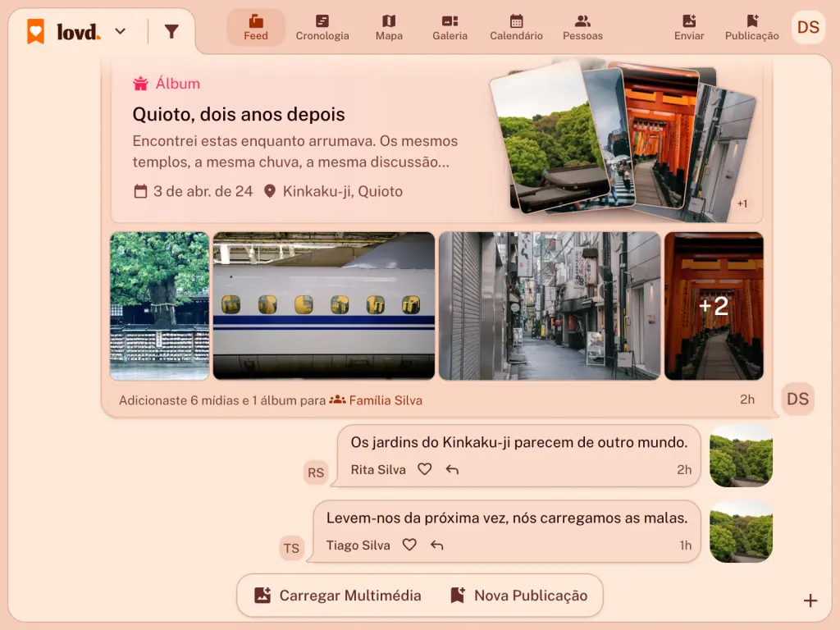The image size is (840, 630).
Task: Open the DS profile avatar in the header
Action: pos(808,27)
